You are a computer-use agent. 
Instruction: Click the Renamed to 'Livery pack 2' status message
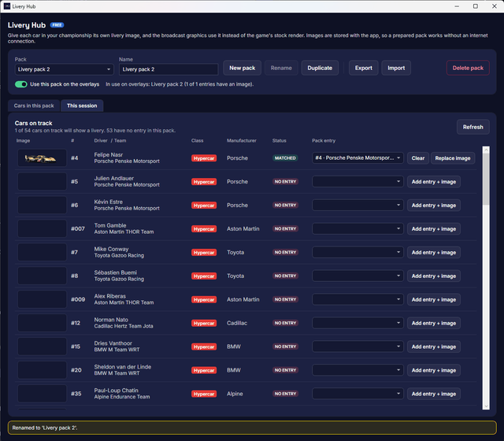pyautogui.click(x=252, y=428)
